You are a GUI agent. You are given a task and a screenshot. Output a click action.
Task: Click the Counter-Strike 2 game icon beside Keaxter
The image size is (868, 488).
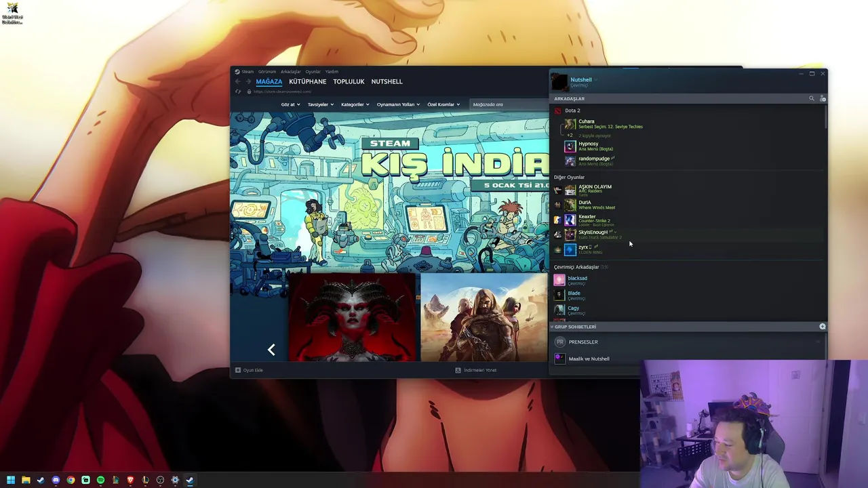[558, 220]
